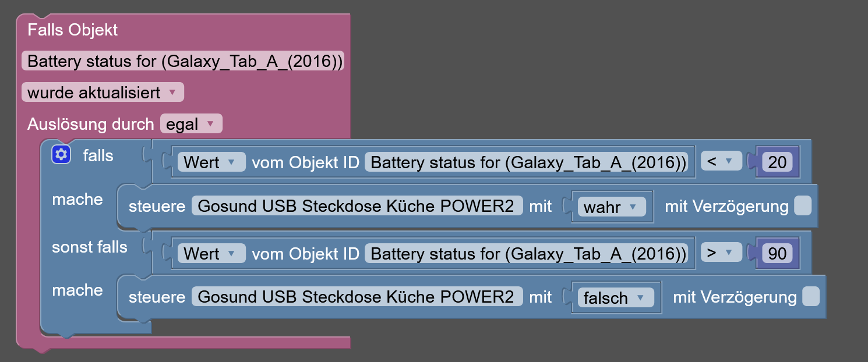Choose the second Gosund USB Steckdose Küche POWER2 object
Image resolution: width=868 pixels, height=362 pixels.
point(357,297)
